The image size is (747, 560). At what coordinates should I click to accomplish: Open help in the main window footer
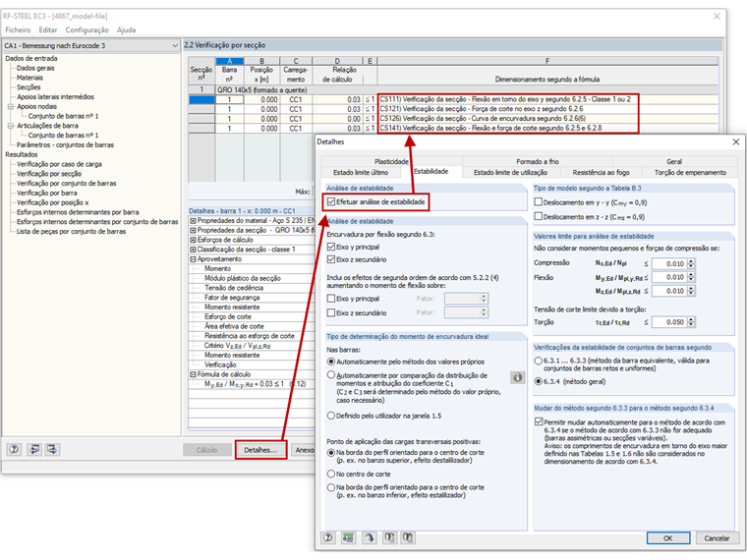15,449
